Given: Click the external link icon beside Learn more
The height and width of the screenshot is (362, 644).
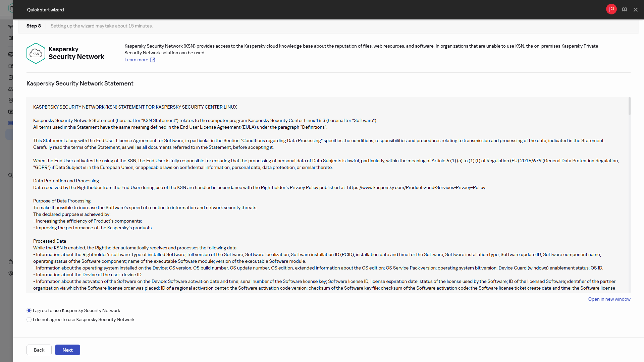Looking at the screenshot, I should click(x=153, y=60).
